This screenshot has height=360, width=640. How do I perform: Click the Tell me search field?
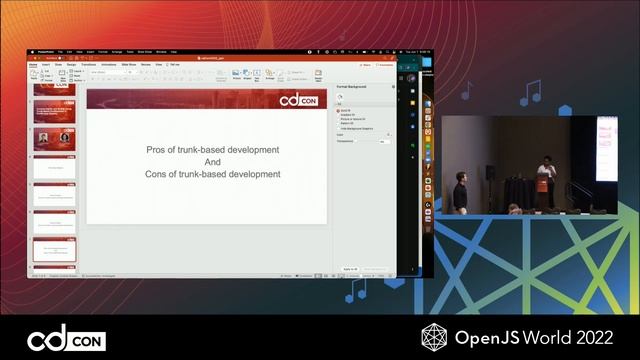173,65
